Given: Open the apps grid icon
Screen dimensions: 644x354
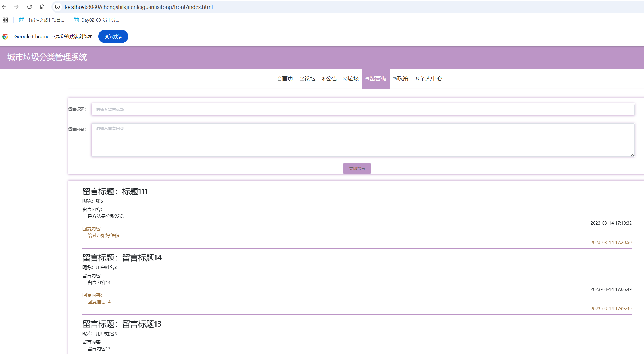Looking at the screenshot, I should pos(5,20).
